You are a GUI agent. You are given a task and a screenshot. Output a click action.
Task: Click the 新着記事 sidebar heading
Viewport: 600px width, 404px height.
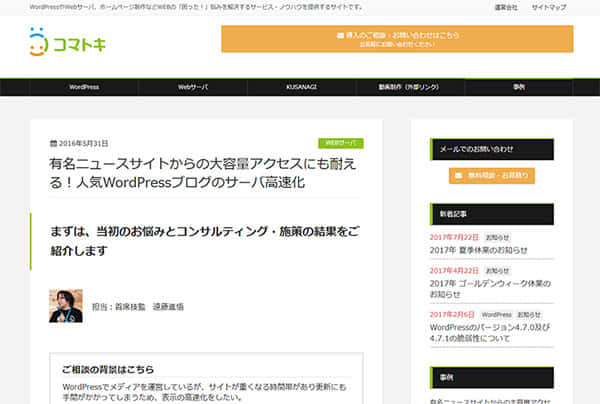[492, 214]
